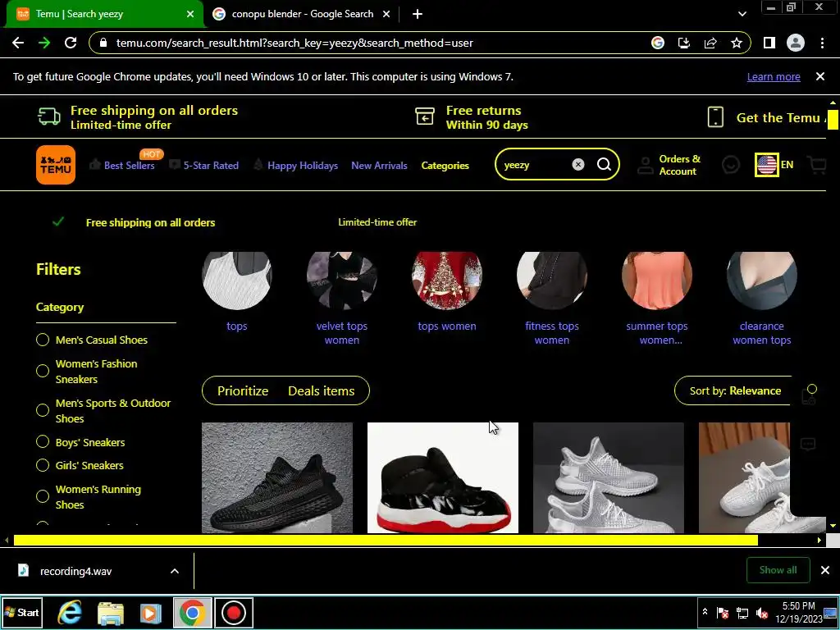Click the Get the Temu App banner

click(x=767, y=117)
